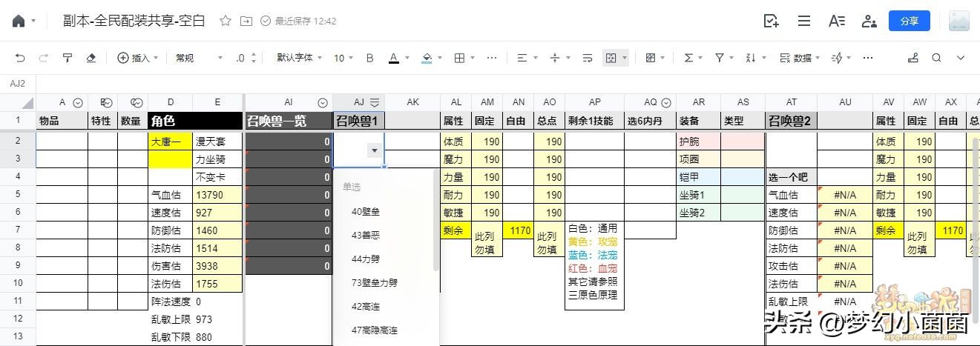
Task: Click the AJ2 cell name box
Action: pyautogui.click(x=18, y=84)
